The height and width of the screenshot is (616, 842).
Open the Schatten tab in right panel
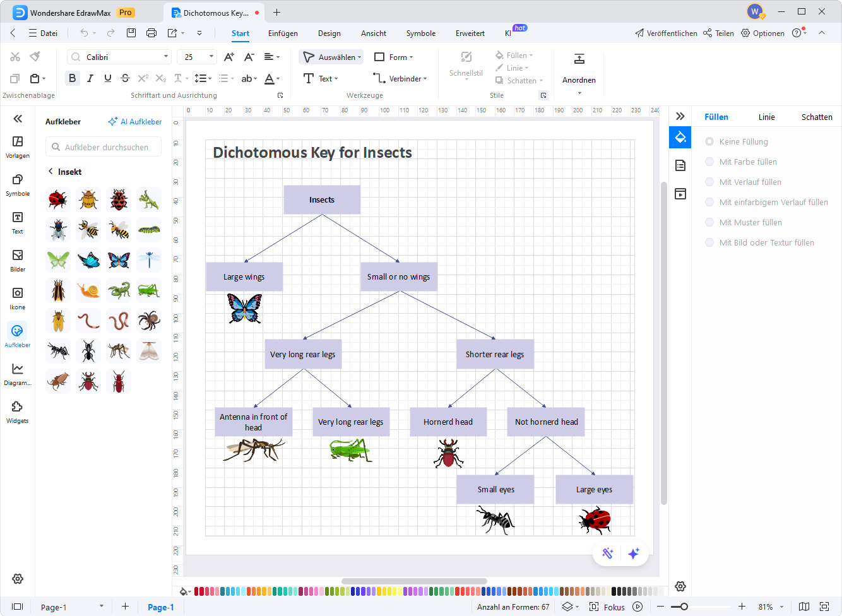(816, 117)
